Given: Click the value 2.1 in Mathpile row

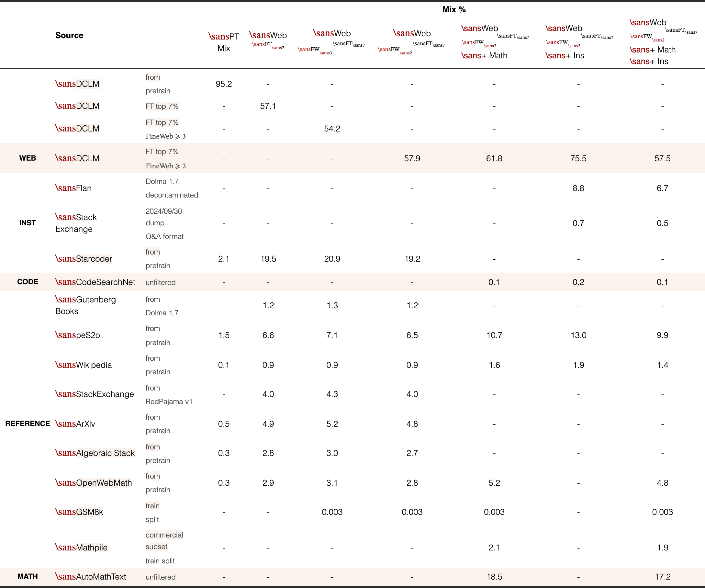Looking at the screenshot, I should 494,548.
